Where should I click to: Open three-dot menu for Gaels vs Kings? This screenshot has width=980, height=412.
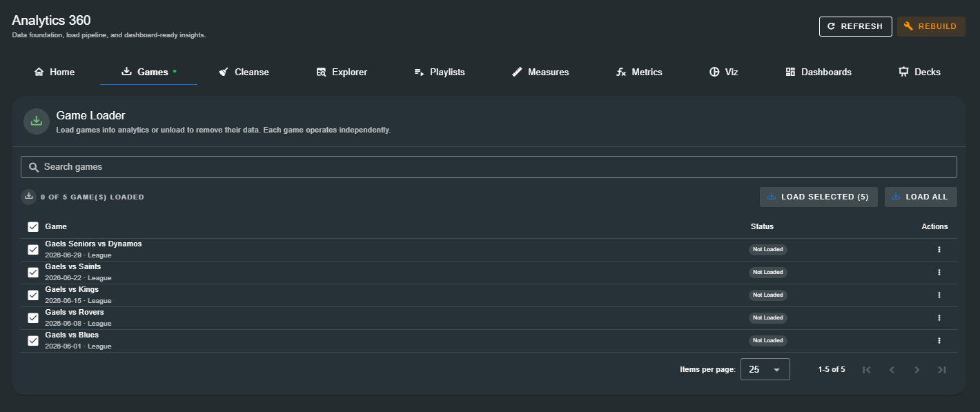[x=939, y=295]
